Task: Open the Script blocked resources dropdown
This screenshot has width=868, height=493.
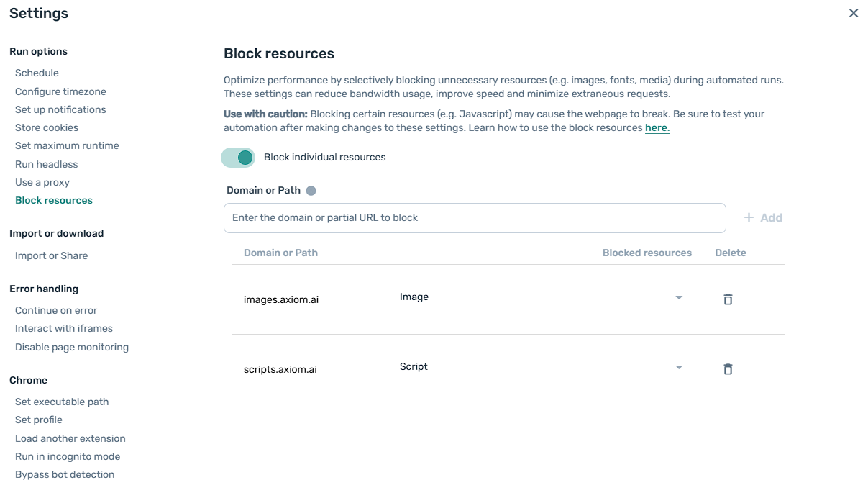Action: (x=678, y=367)
